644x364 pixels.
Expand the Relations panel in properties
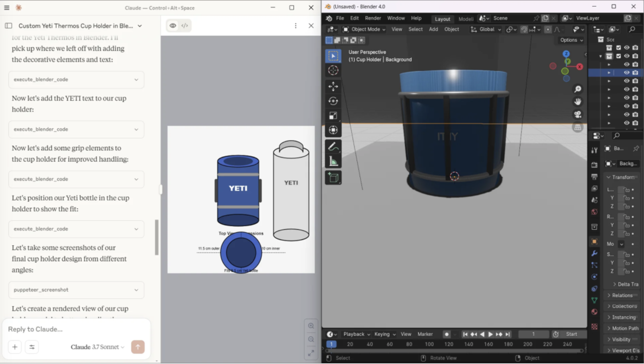point(622,295)
